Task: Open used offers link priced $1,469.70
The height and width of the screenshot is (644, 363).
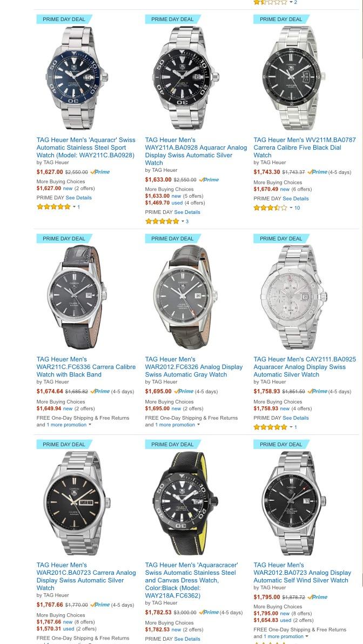Action: pyautogui.click(x=177, y=203)
